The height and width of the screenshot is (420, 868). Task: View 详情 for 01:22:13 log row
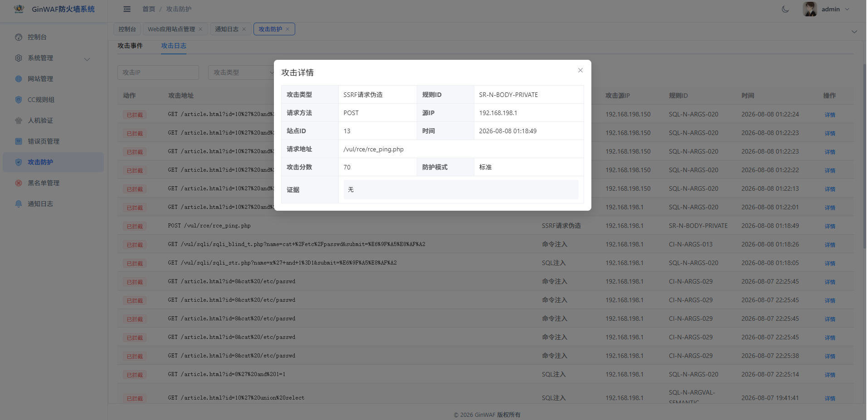click(x=830, y=189)
